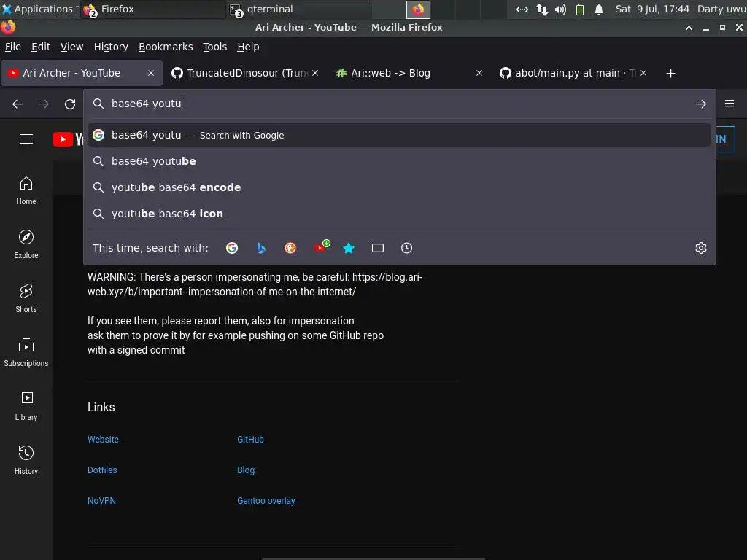The width and height of the screenshot is (747, 560).
Task: Open the Firefox hamburger application menu
Action: click(x=729, y=104)
